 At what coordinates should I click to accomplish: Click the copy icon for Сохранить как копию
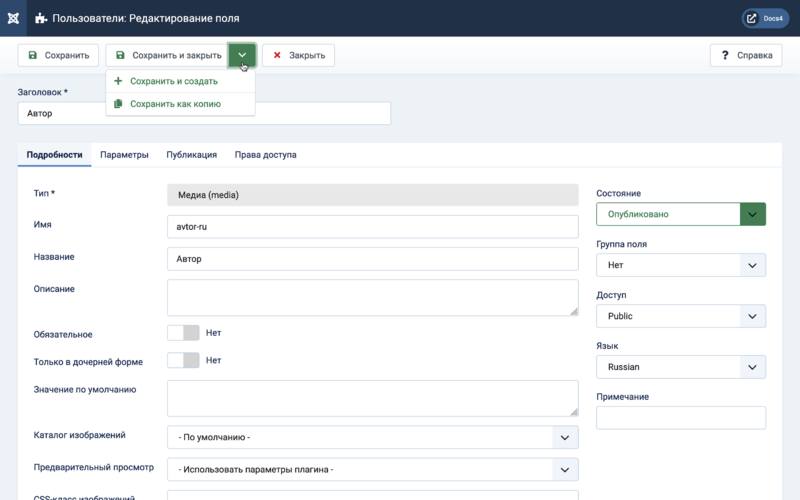(118, 104)
